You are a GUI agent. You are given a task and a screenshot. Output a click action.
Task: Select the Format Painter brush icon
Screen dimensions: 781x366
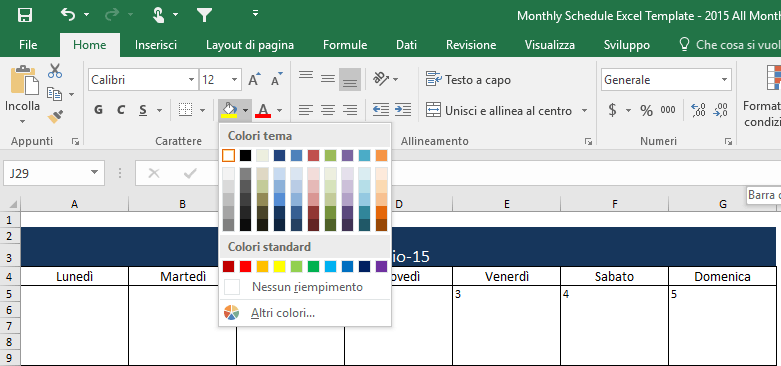[x=55, y=117]
